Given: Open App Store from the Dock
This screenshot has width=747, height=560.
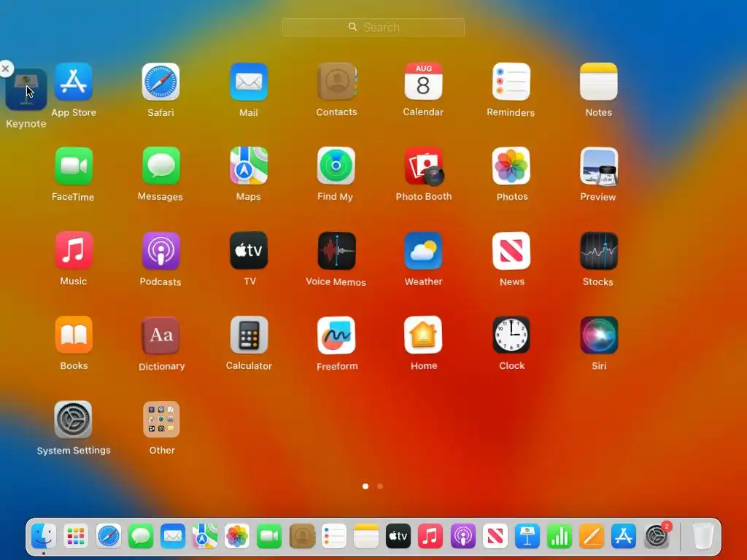Looking at the screenshot, I should coord(624,536).
